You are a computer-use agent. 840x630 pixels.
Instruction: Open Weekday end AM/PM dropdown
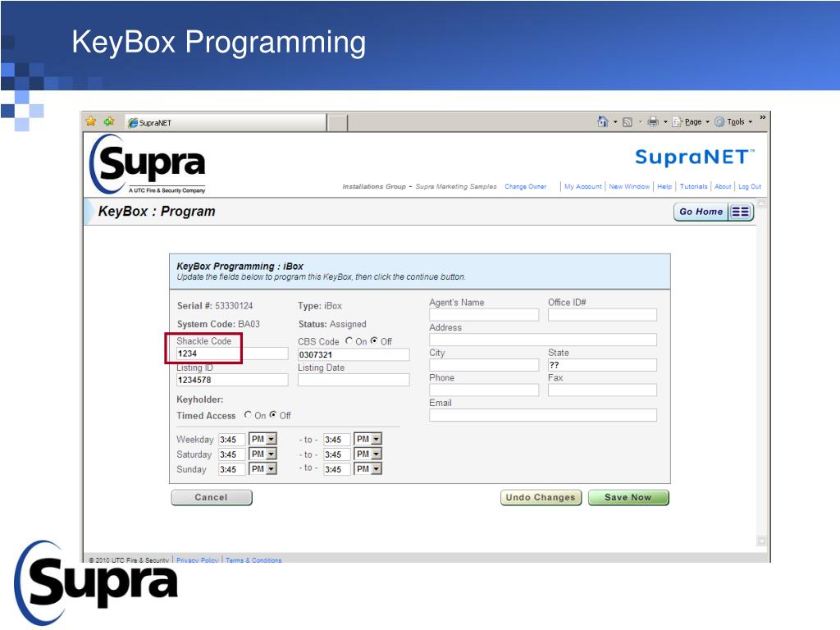pyautogui.click(x=367, y=440)
